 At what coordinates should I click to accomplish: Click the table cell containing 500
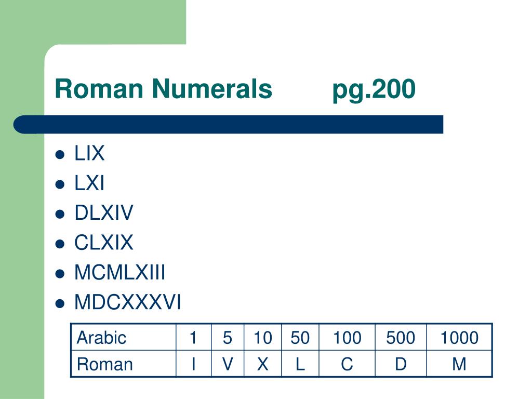(x=401, y=337)
